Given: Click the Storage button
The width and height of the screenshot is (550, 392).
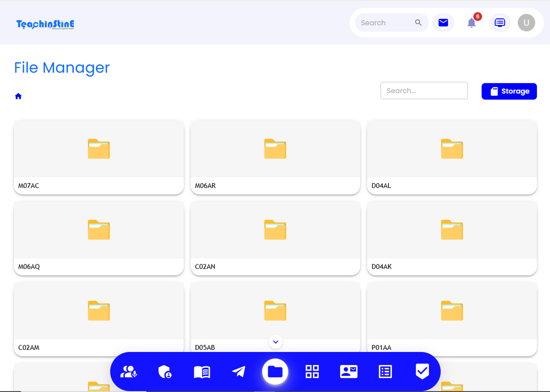Looking at the screenshot, I should click(x=509, y=91).
